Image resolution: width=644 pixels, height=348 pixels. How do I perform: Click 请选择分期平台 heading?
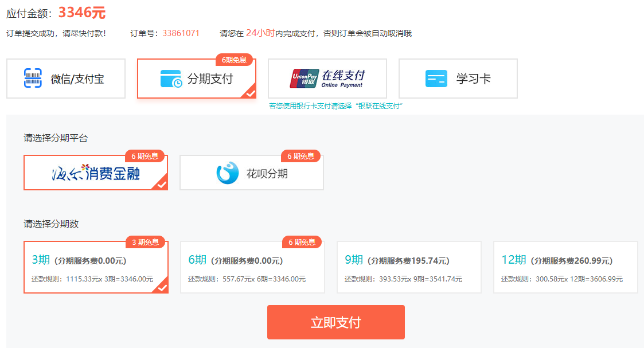click(56, 138)
